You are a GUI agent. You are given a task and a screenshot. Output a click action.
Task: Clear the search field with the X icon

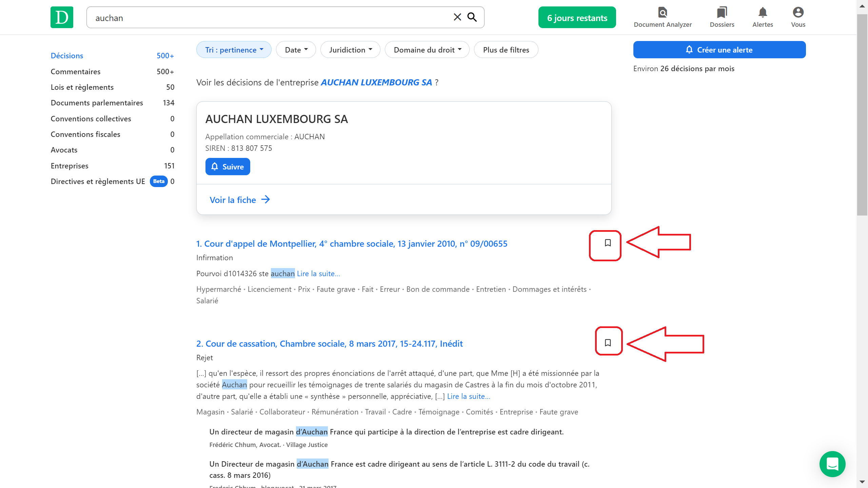pos(457,17)
